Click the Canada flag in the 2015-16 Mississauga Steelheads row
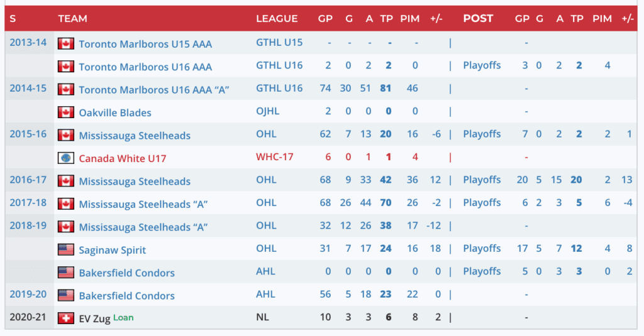644x336 pixels. (66, 136)
